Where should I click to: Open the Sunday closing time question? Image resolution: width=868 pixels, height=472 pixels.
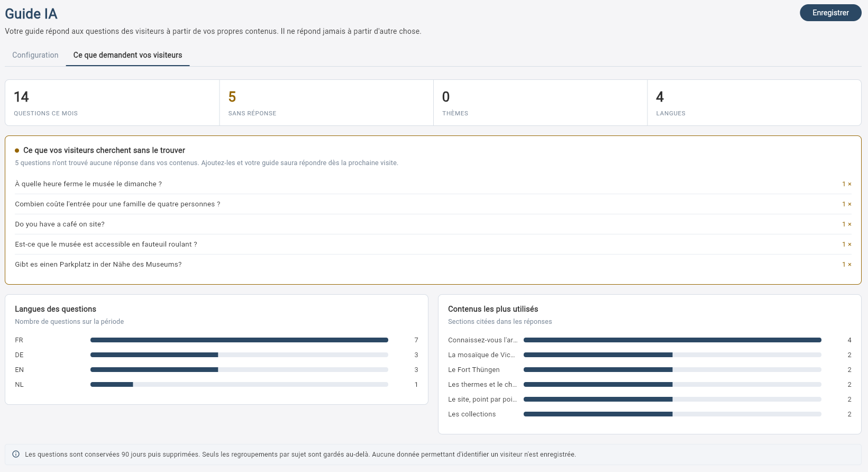pos(433,184)
